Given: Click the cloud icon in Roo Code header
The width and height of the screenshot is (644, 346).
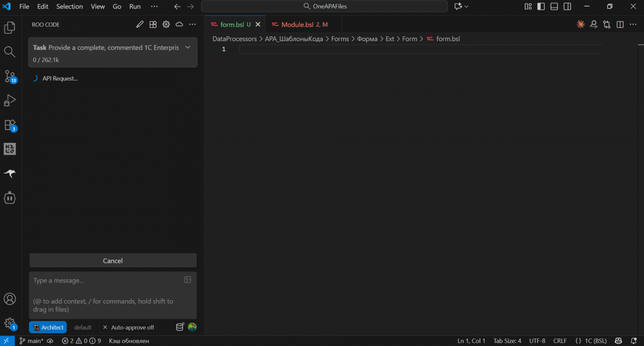Looking at the screenshot, I should point(179,24).
